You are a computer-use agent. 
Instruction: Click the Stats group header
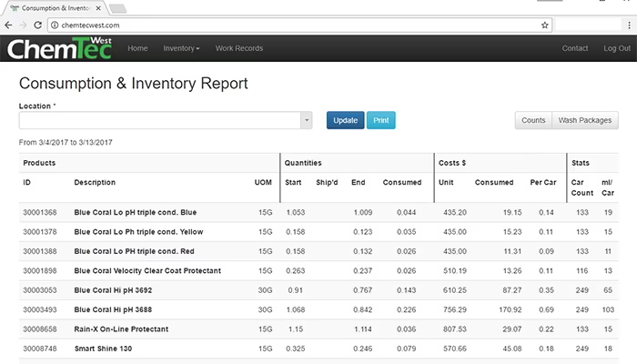[581, 163]
